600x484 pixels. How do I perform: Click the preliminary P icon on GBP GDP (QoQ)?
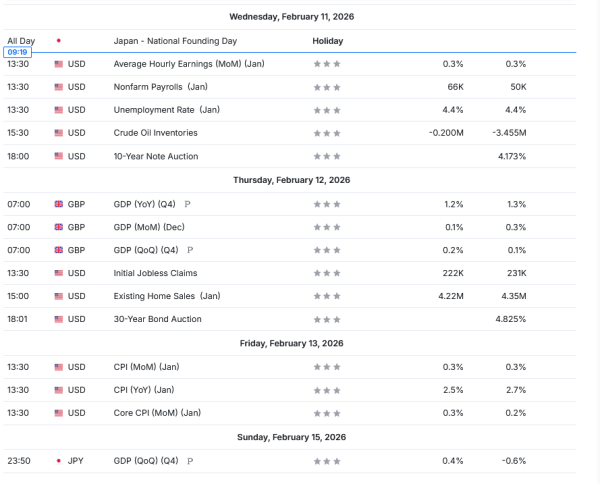click(190, 250)
